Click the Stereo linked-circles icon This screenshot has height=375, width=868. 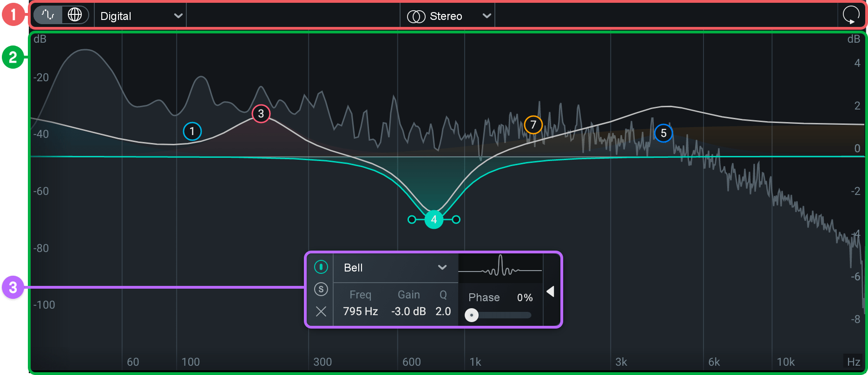(416, 17)
